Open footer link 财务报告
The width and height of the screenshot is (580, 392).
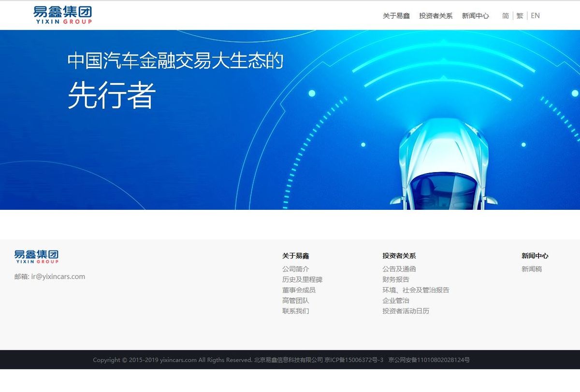[x=396, y=279]
